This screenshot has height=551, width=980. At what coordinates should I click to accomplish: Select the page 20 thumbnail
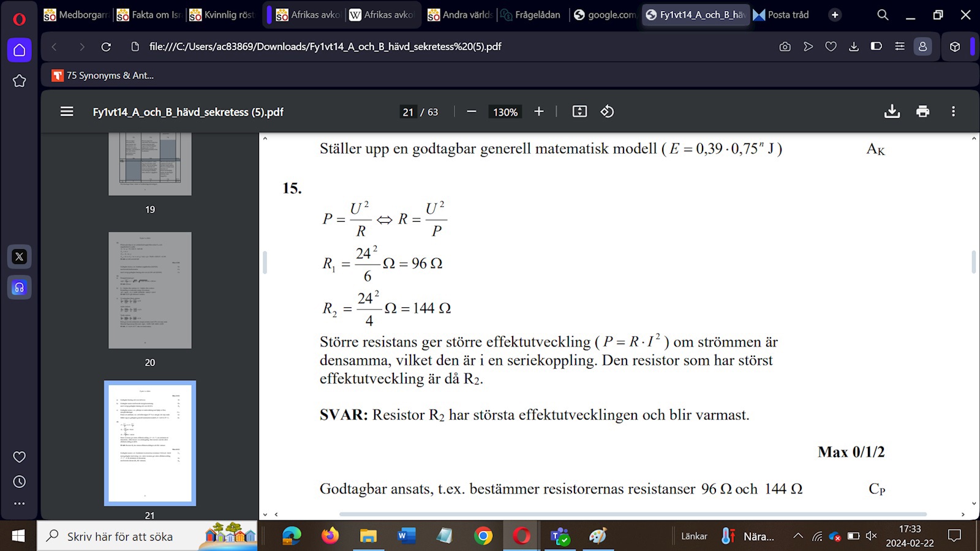tap(150, 290)
